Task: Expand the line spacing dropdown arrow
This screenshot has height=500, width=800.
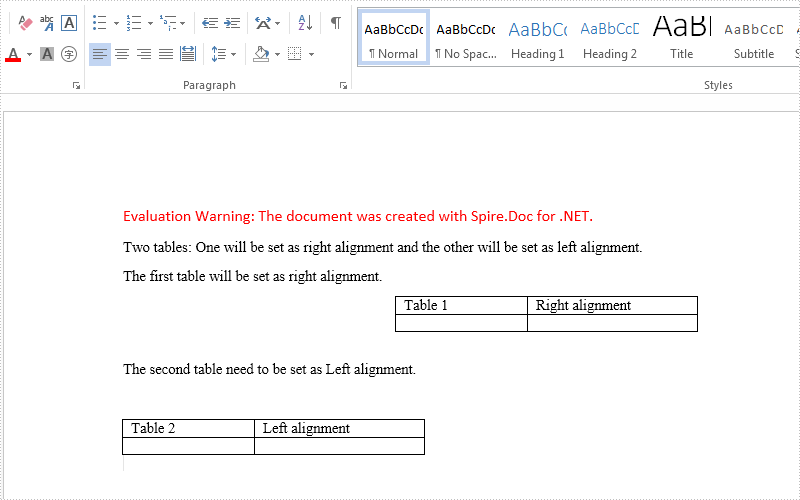Action: point(234,55)
